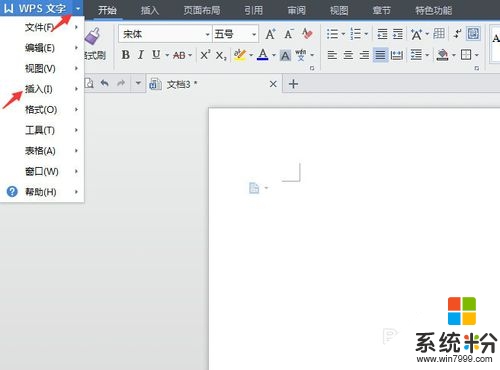
Task: Insert bulleted list
Action: (332, 34)
